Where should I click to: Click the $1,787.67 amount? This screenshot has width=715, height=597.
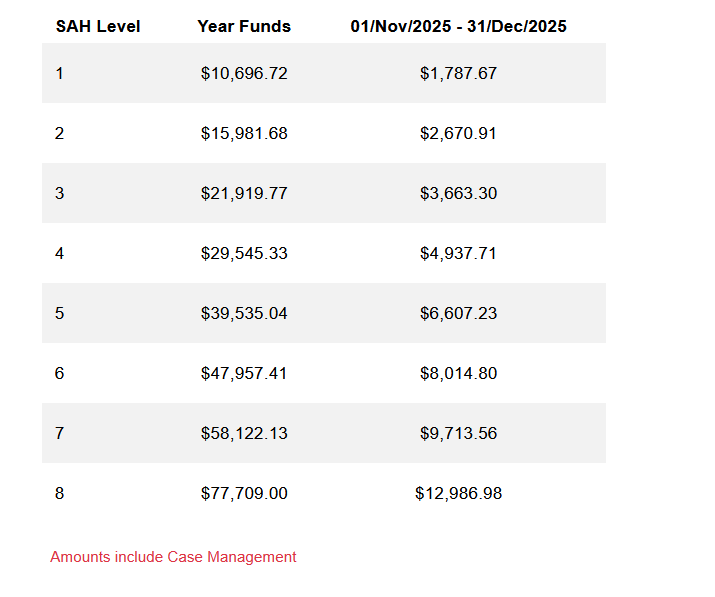458,73
